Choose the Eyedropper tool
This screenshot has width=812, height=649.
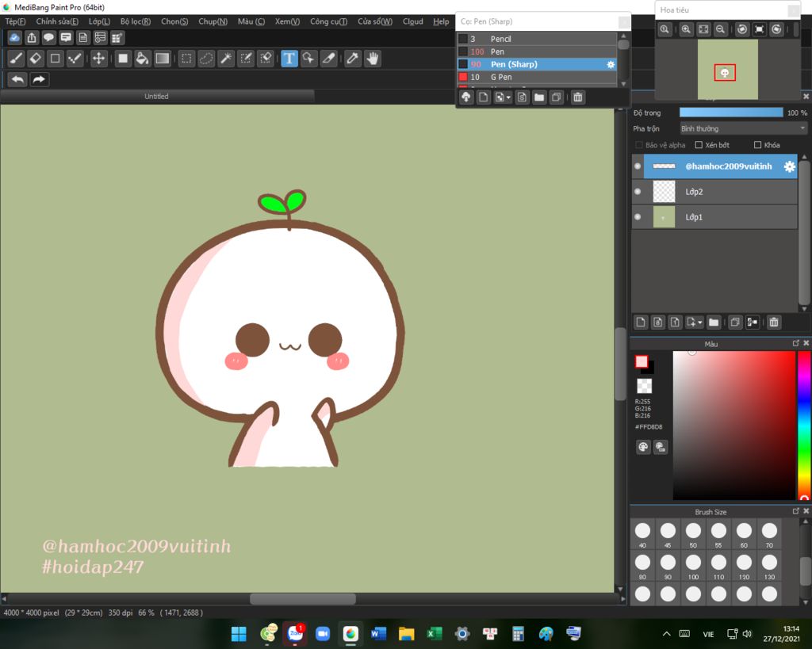pyautogui.click(x=353, y=59)
